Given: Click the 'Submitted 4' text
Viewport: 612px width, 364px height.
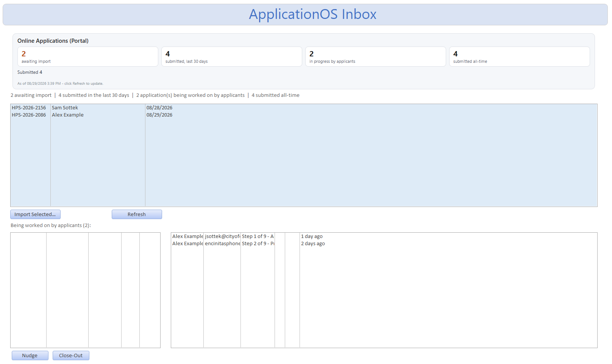Looking at the screenshot, I should pos(30,72).
